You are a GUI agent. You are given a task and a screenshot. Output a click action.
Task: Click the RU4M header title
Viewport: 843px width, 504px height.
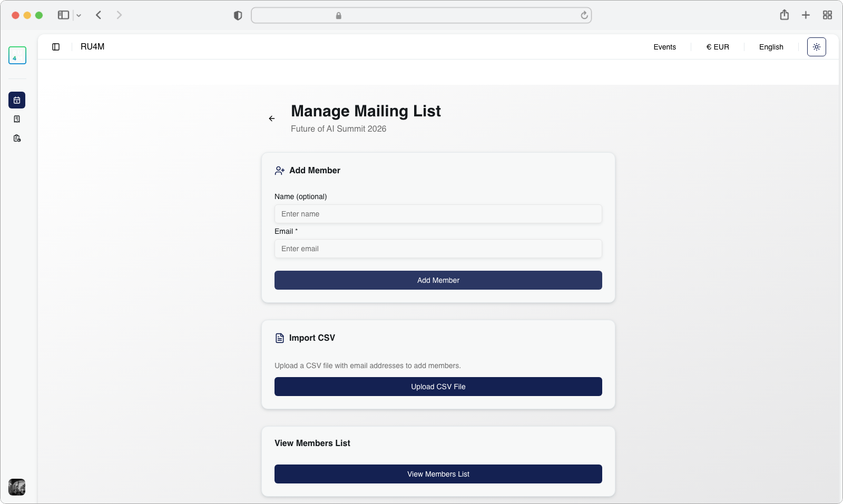[93, 47]
